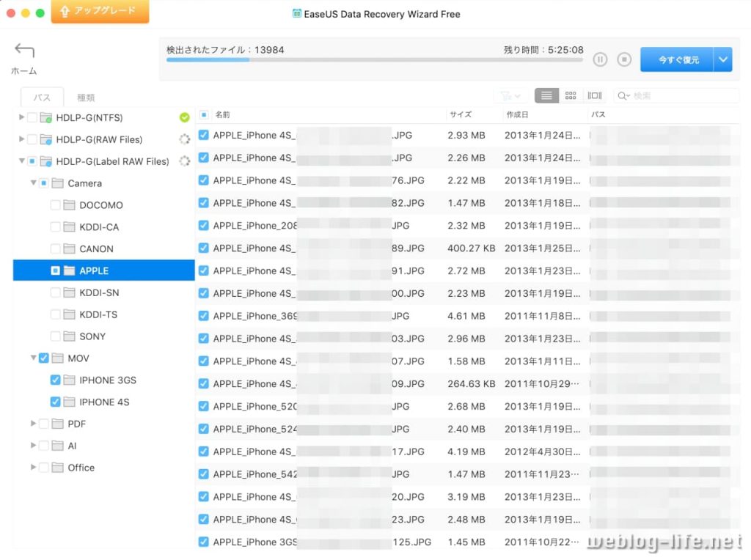Sort by パス column header

click(598, 115)
